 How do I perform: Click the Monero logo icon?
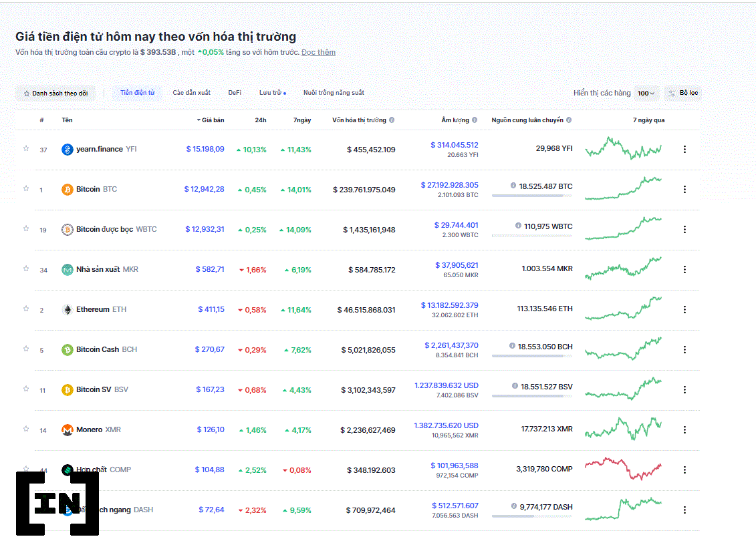(x=67, y=430)
